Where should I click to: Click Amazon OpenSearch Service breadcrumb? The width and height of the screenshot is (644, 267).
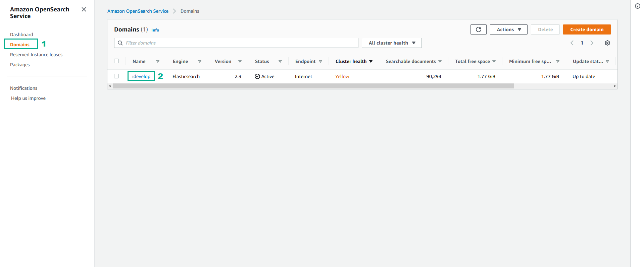point(138,11)
